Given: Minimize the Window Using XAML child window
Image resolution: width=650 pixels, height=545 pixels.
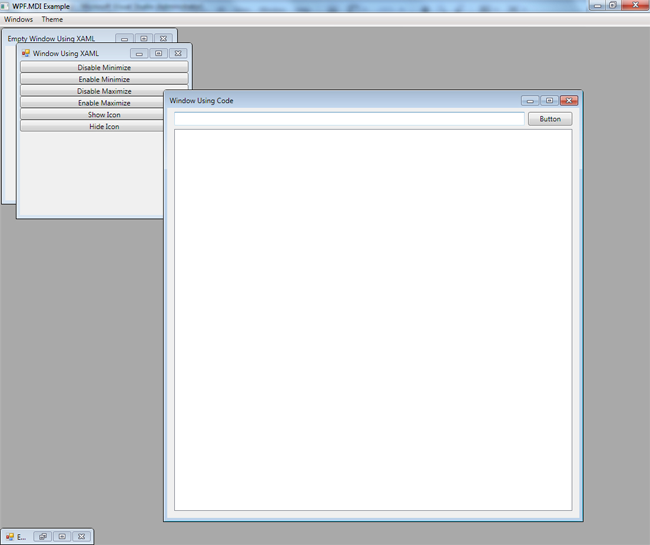Looking at the screenshot, I should click(139, 53).
